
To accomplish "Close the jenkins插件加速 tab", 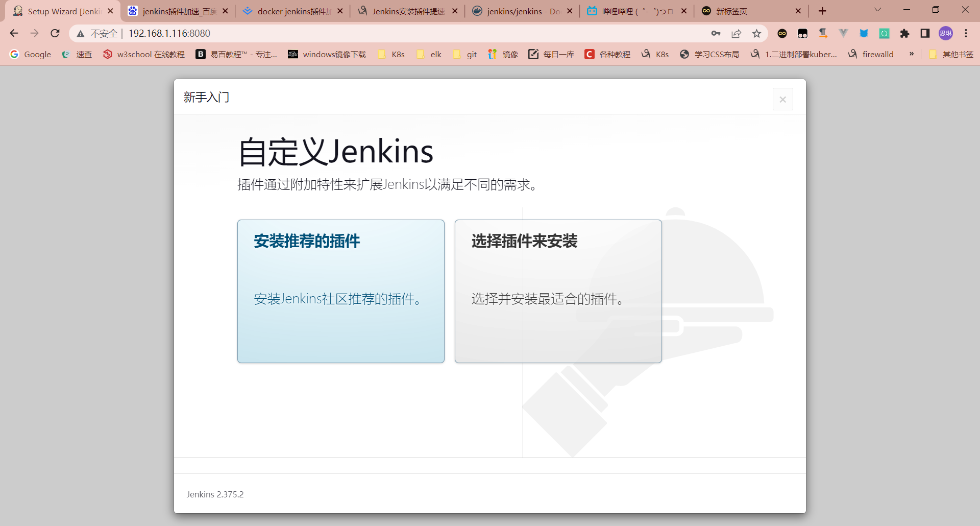I will [225, 11].
